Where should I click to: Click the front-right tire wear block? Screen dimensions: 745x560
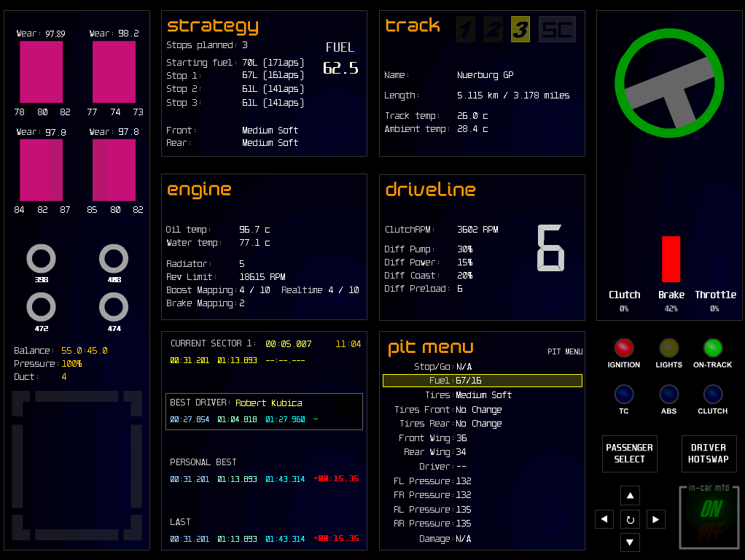point(114,71)
